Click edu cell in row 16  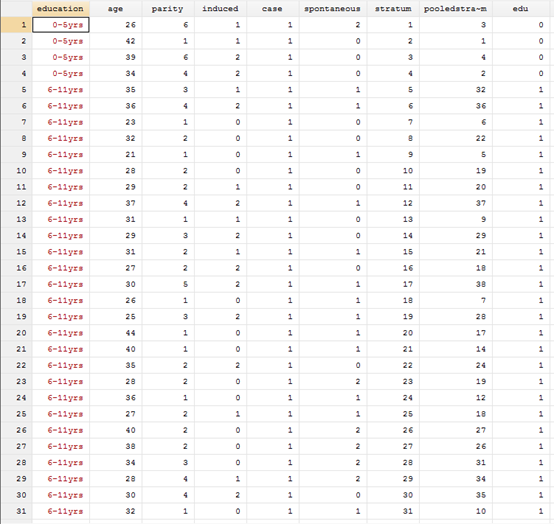click(x=521, y=268)
